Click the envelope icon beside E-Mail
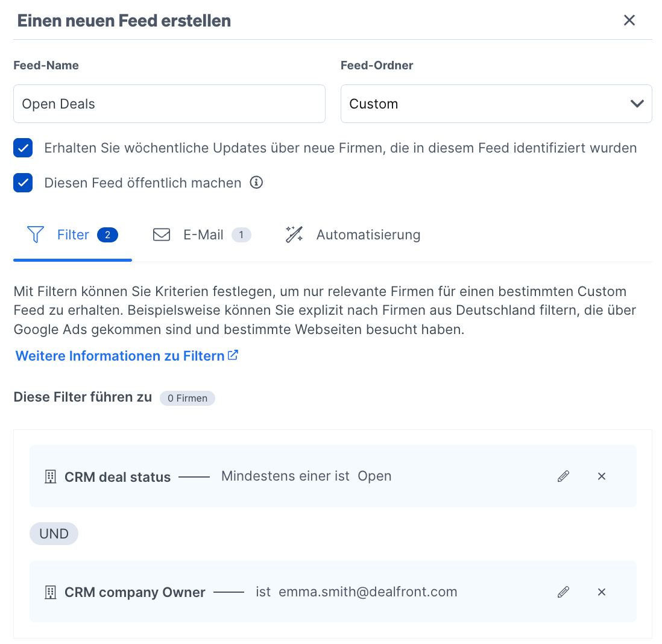Image resolution: width=662 pixels, height=644 pixels. tap(162, 235)
